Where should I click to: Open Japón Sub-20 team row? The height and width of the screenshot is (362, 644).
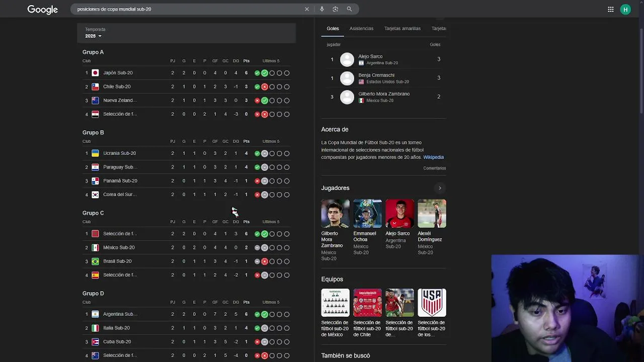coord(186,73)
